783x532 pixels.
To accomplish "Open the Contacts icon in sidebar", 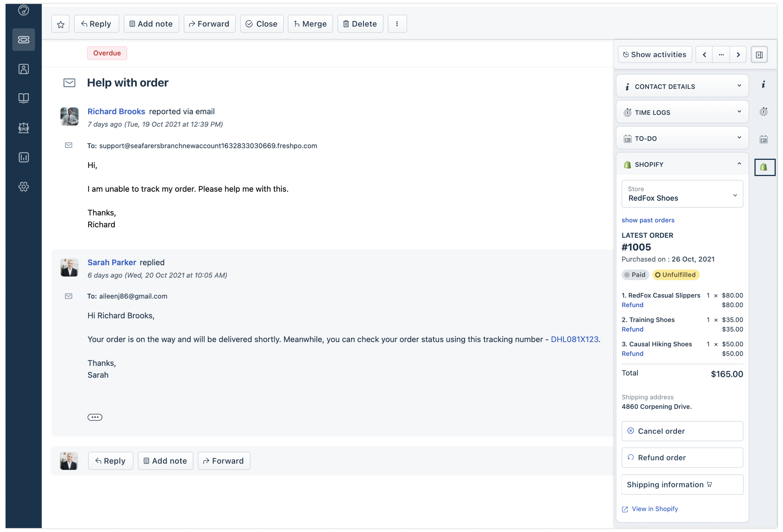I will point(23,69).
